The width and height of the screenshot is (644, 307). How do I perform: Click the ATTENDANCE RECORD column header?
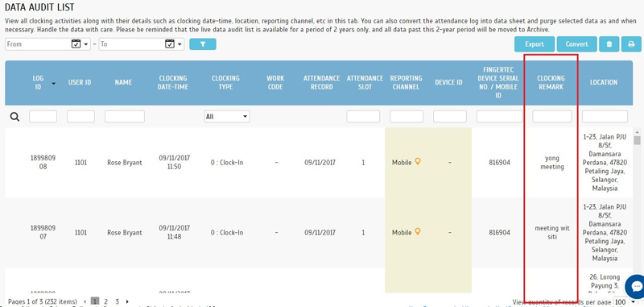[x=321, y=83]
